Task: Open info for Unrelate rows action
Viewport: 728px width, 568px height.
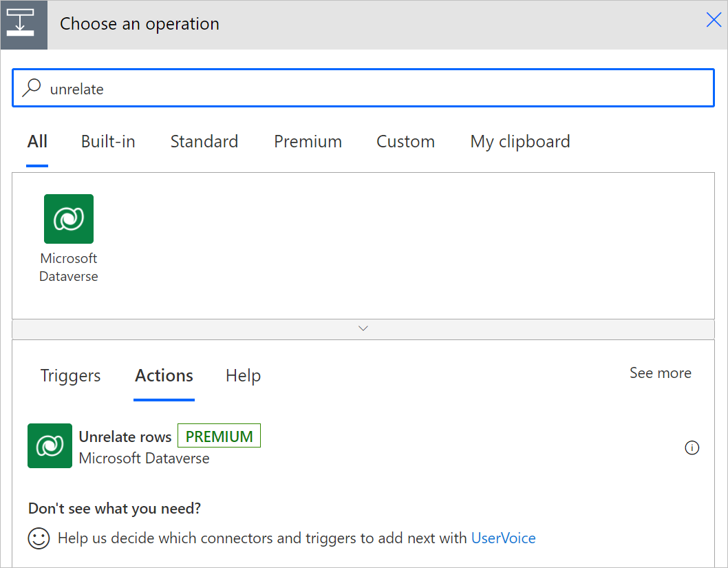Action: 692,448
